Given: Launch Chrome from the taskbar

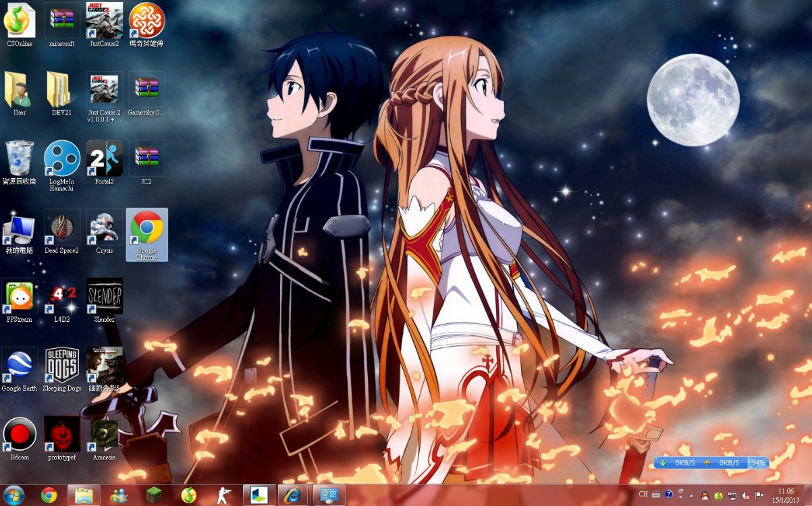Looking at the screenshot, I should (49, 495).
